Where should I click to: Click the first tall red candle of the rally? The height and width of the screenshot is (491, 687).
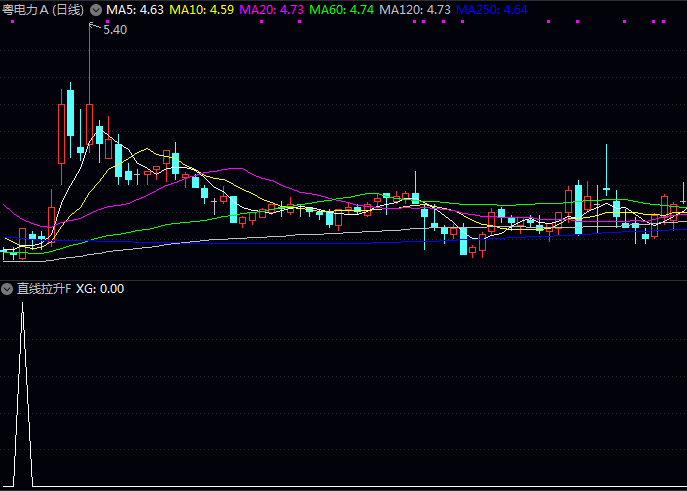coord(61,132)
